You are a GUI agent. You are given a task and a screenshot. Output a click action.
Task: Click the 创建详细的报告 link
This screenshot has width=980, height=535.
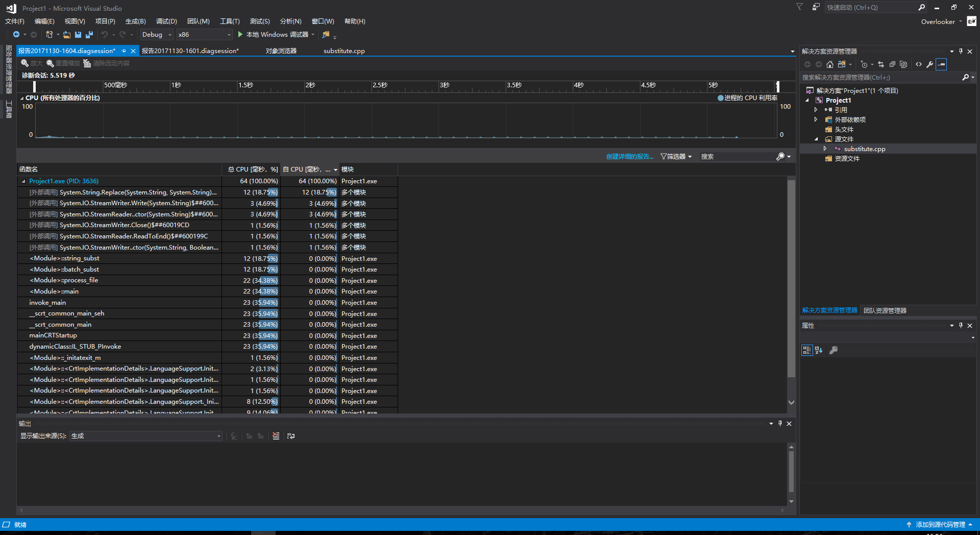[x=629, y=157]
